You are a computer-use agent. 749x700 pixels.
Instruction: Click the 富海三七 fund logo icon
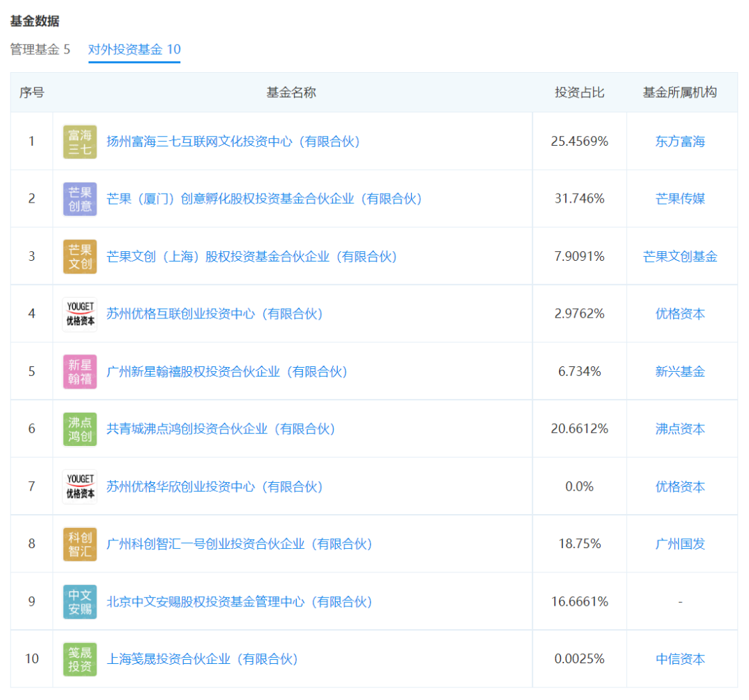pos(80,142)
